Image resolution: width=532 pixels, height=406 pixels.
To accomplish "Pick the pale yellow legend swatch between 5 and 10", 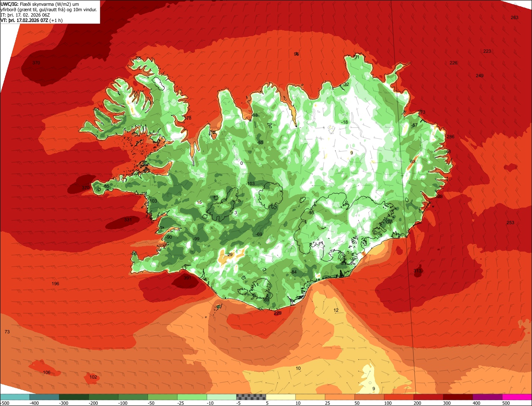I will point(281,397).
